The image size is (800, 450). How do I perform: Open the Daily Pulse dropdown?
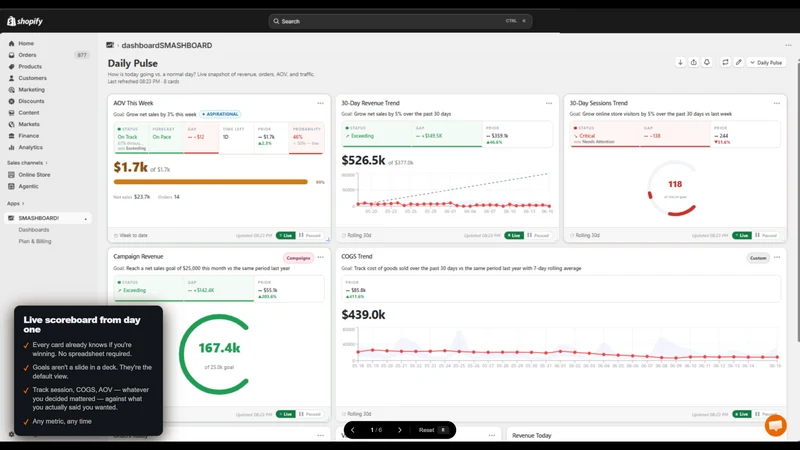[x=766, y=63]
